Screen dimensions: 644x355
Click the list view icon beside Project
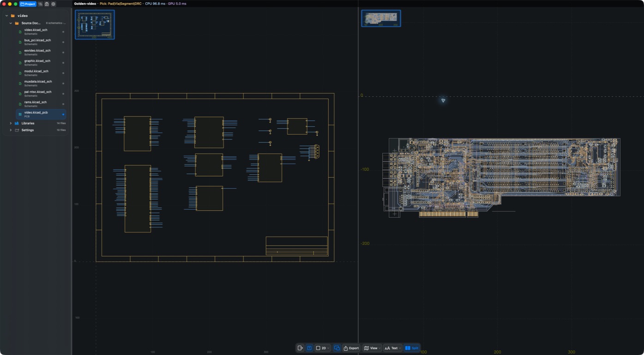coord(40,4)
